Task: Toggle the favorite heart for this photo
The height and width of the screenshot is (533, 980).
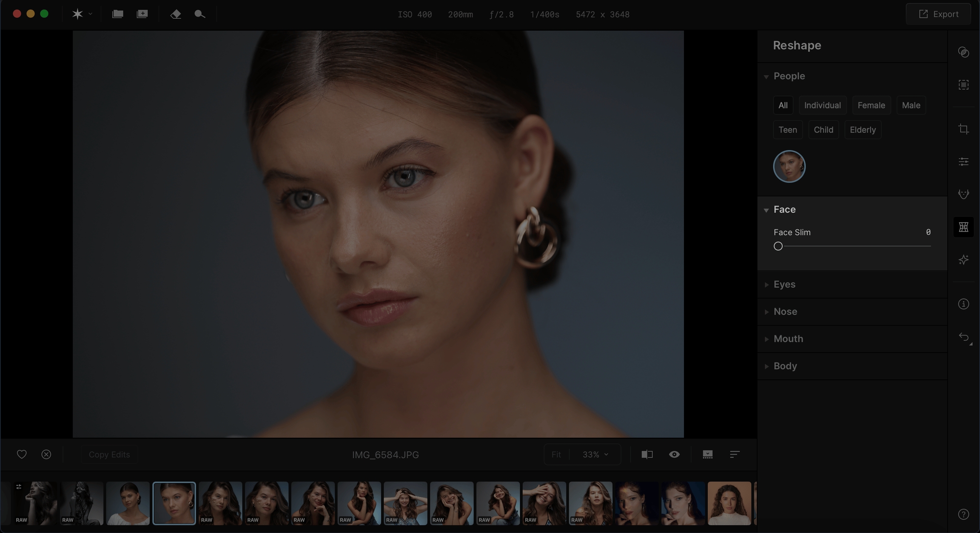Action: [x=22, y=454]
